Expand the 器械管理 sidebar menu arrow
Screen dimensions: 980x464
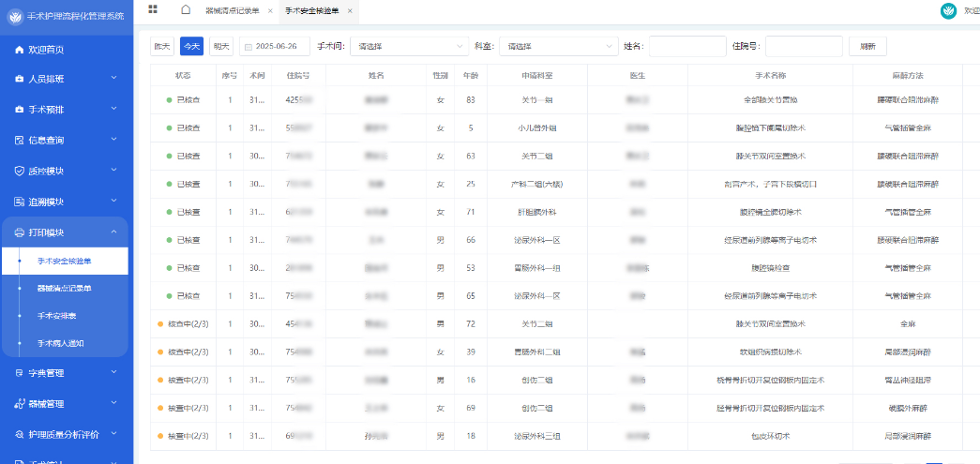click(113, 403)
